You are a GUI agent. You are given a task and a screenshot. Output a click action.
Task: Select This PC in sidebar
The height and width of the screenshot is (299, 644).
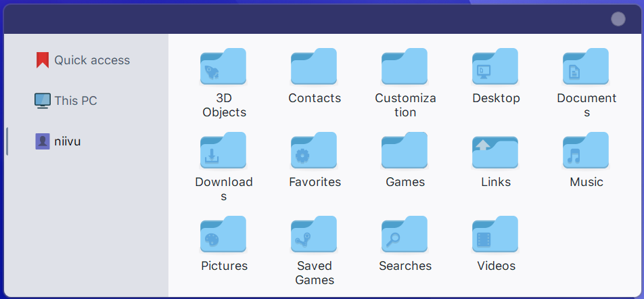75,101
